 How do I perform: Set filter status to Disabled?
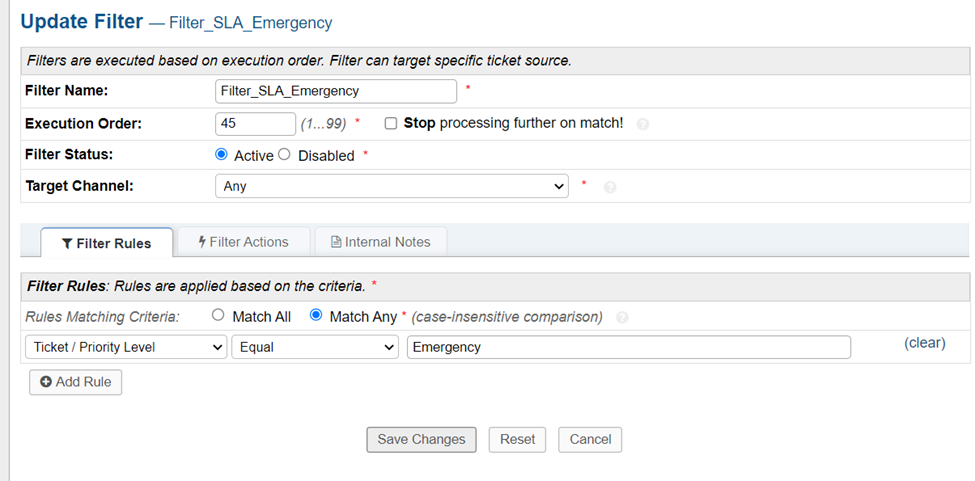[284, 155]
